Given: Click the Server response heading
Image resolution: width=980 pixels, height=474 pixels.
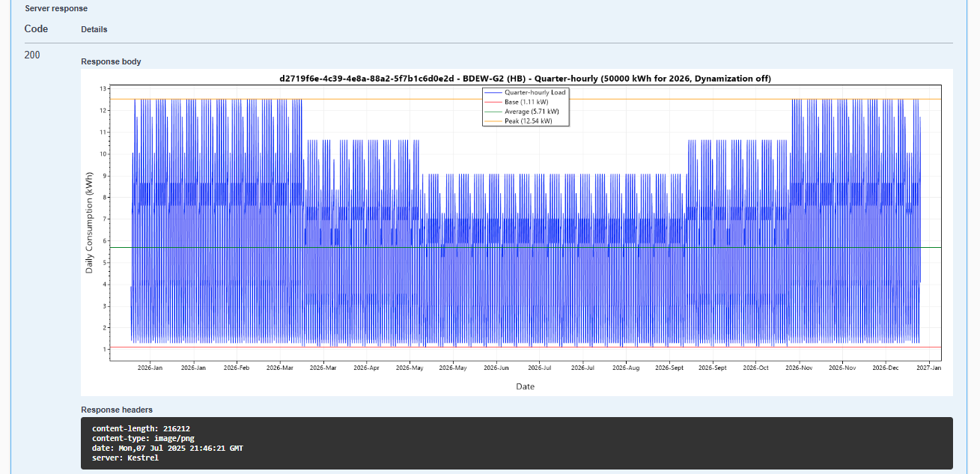Looking at the screenshot, I should point(56,8).
